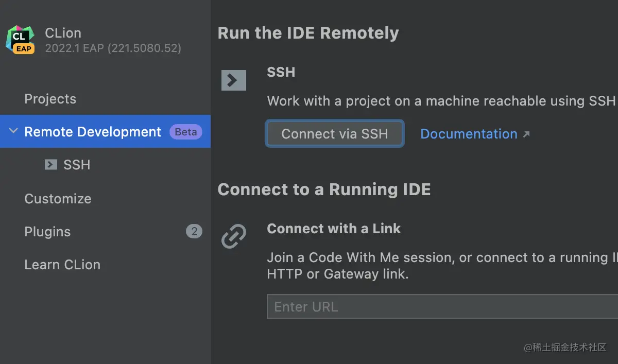Click the CLion EAP logo icon
618x364 pixels.
tap(20, 40)
